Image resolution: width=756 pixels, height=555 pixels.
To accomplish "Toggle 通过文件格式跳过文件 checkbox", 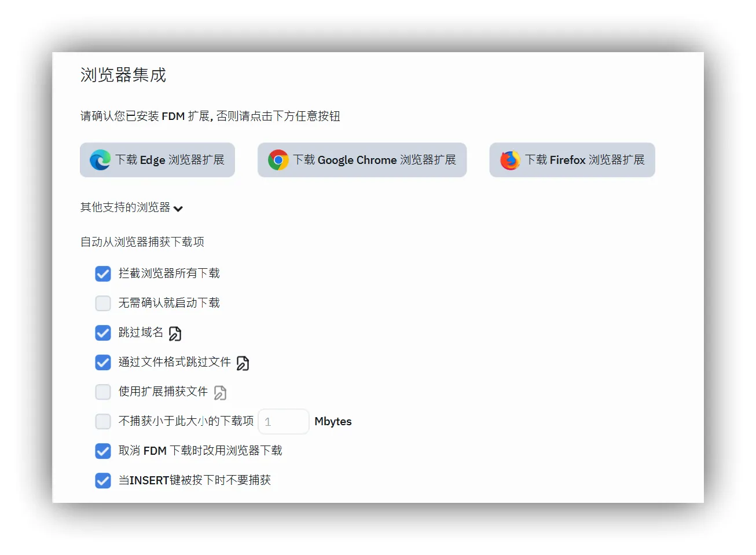I will click(103, 362).
